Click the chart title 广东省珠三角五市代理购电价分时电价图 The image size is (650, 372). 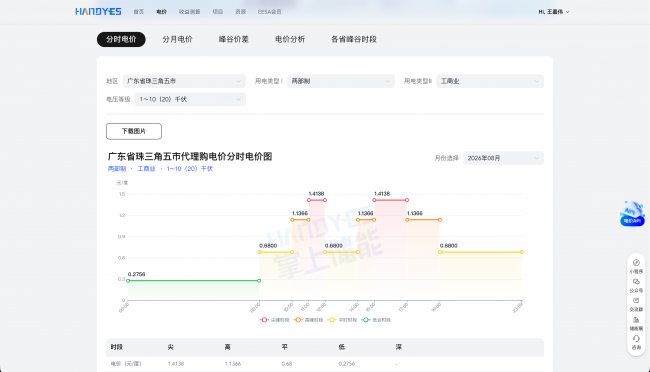[x=190, y=156]
